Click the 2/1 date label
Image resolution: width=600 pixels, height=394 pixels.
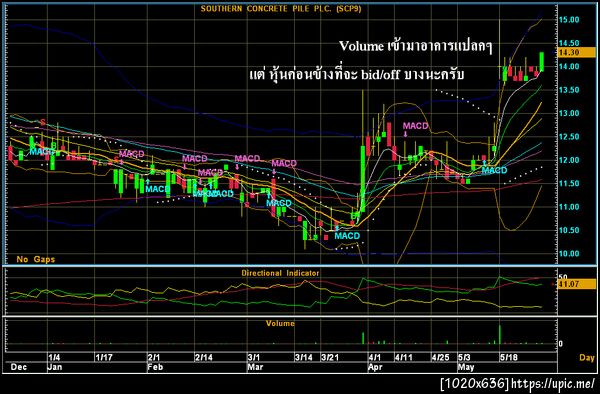[154, 357]
